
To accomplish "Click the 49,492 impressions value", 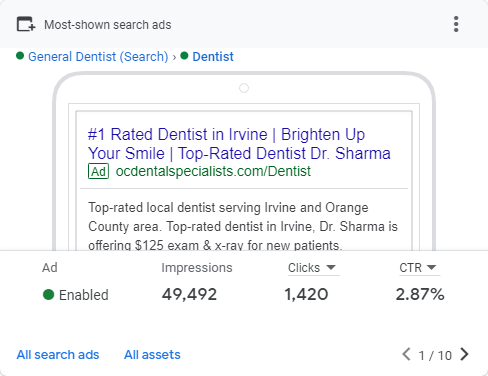I will [x=189, y=294].
